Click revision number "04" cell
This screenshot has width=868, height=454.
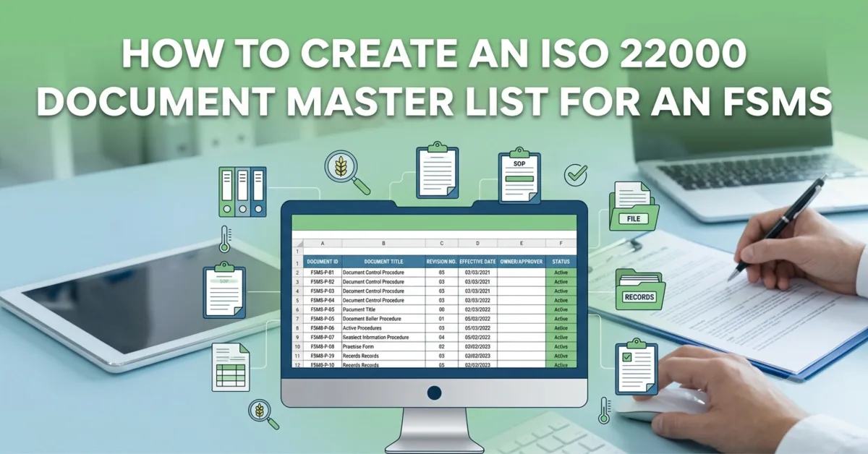[x=441, y=338]
